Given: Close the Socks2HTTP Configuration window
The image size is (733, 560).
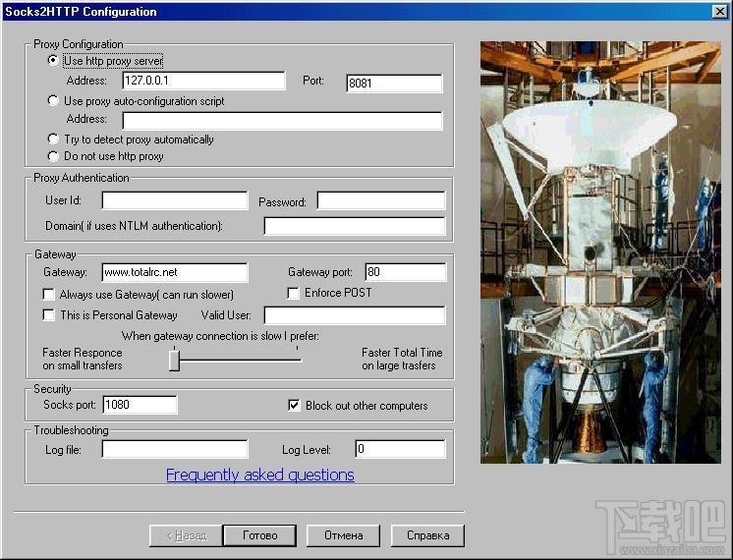Looking at the screenshot, I should coord(719,12).
